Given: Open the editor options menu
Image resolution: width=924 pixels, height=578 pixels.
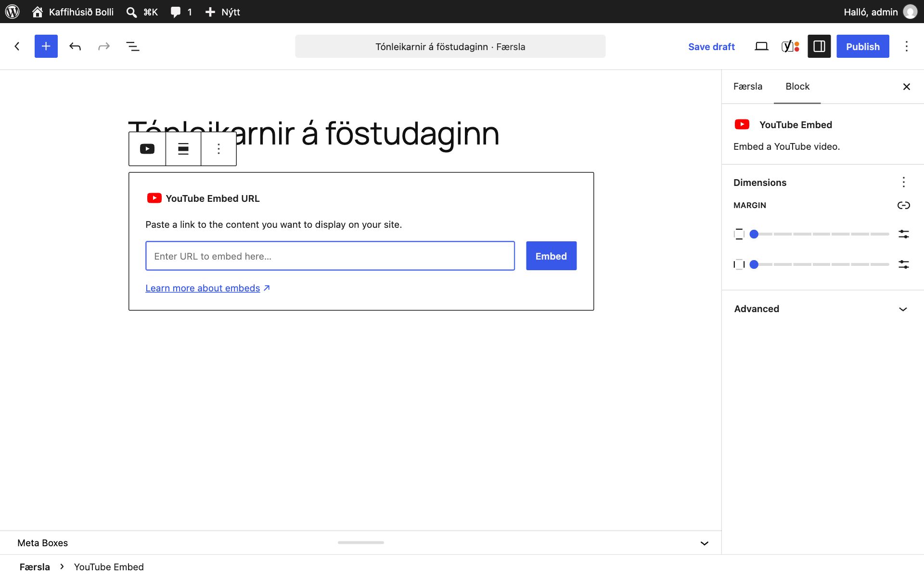Looking at the screenshot, I should 907,46.
